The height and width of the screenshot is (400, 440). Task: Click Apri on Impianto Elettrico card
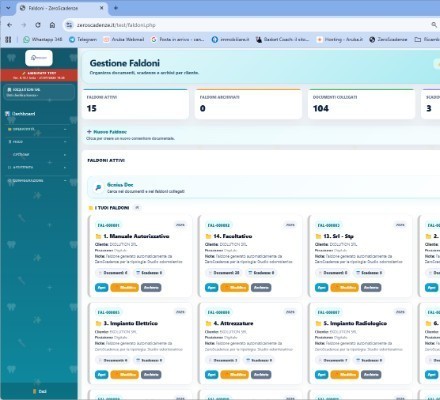101,375
